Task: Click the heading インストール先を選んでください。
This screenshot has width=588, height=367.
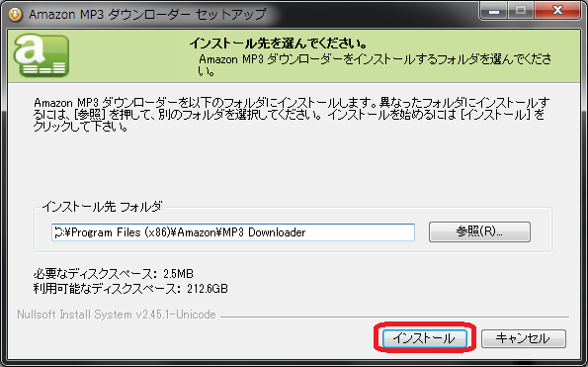Action: (279, 44)
